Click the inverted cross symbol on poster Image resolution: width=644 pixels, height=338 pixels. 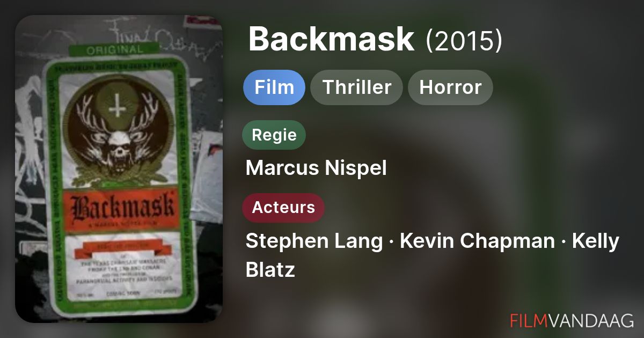pyautogui.click(x=116, y=108)
